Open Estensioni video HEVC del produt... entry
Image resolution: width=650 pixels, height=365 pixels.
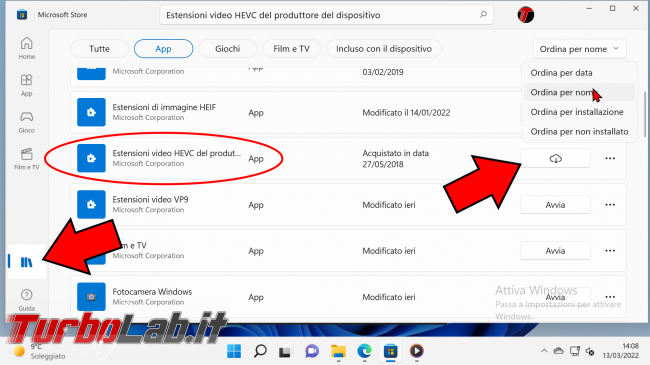[177, 153]
